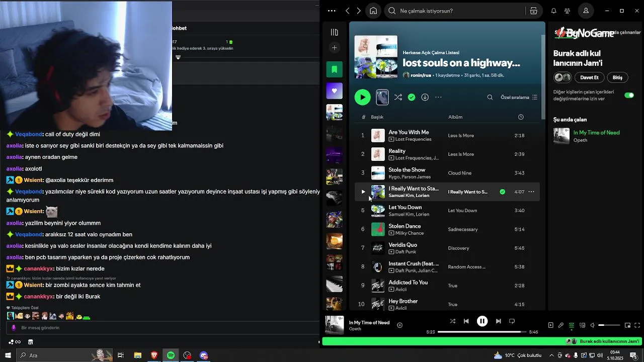Download the playlist
644x362 pixels.
pos(425,97)
